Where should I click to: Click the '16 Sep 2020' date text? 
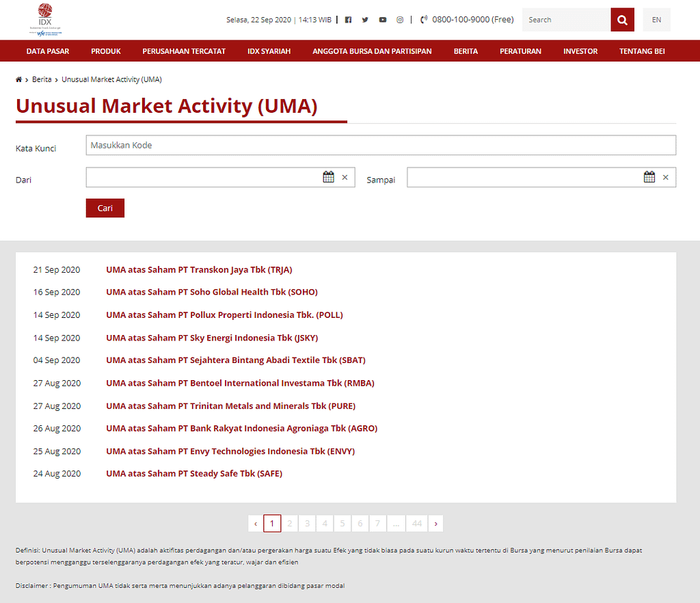point(57,292)
